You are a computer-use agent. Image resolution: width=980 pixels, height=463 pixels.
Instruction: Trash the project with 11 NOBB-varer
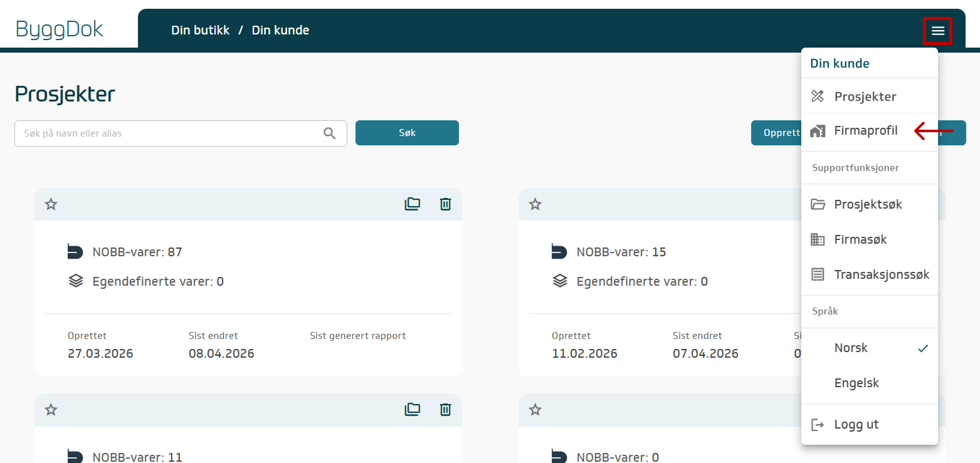[x=445, y=409]
